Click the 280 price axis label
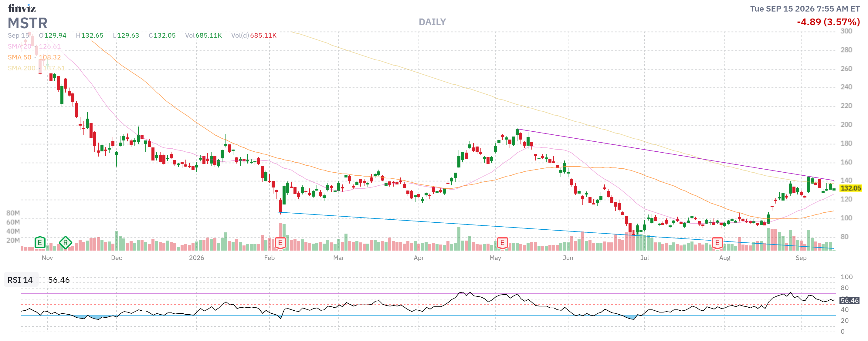Viewport: 868px width, 341px height. pos(846,50)
